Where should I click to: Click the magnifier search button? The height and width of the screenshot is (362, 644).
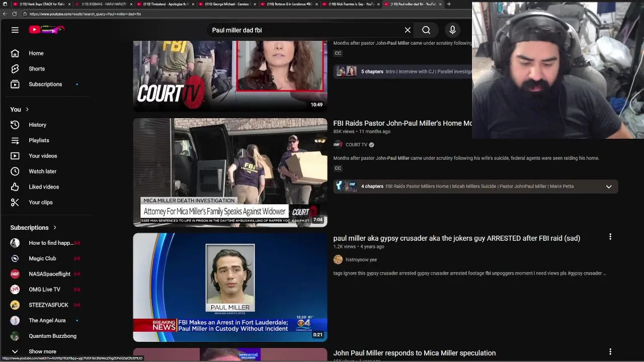(426, 30)
